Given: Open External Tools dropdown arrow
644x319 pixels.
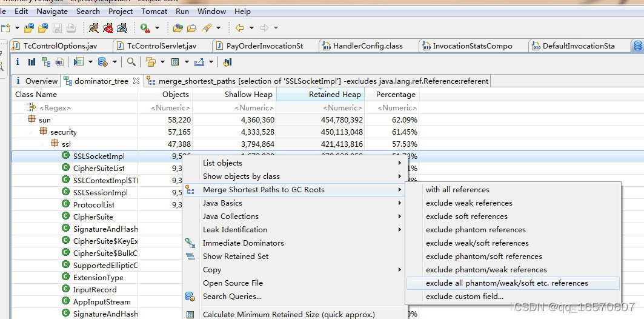Looking at the screenshot, I should 157,28.
